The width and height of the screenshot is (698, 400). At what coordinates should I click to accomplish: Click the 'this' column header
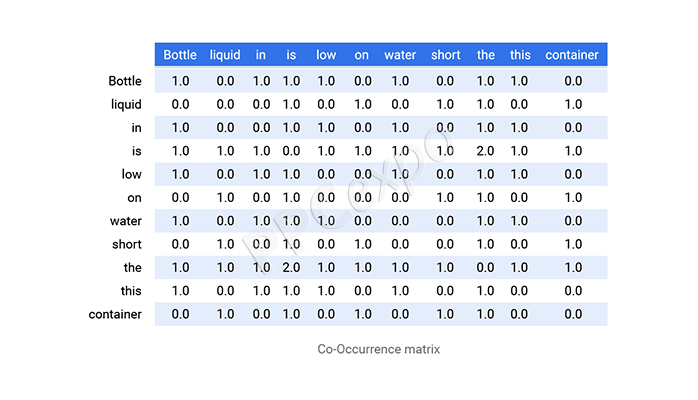coord(520,55)
